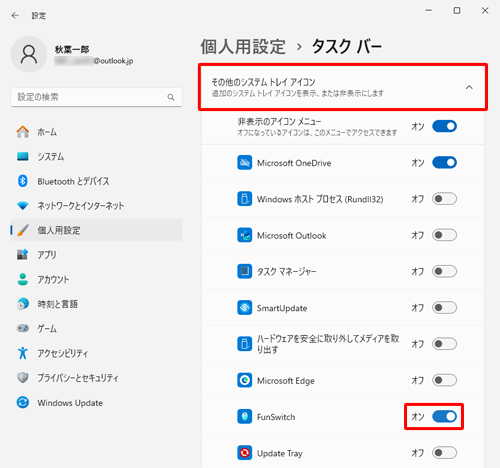Click the SmartUpdate label text
The width and height of the screenshot is (500, 468).
(282, 308)
